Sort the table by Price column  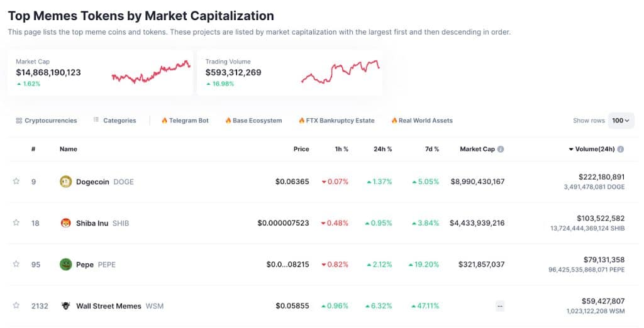pyautogui.click(x=301, y=150)
